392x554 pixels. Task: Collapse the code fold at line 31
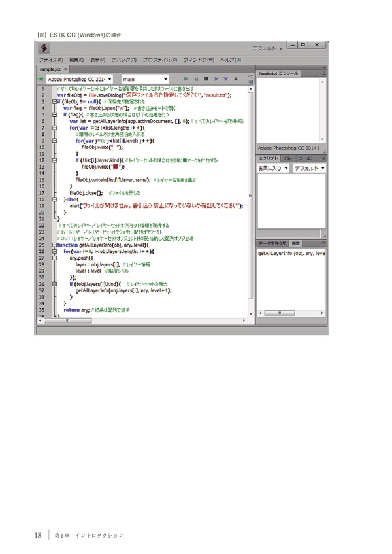[x=54, y=284]
